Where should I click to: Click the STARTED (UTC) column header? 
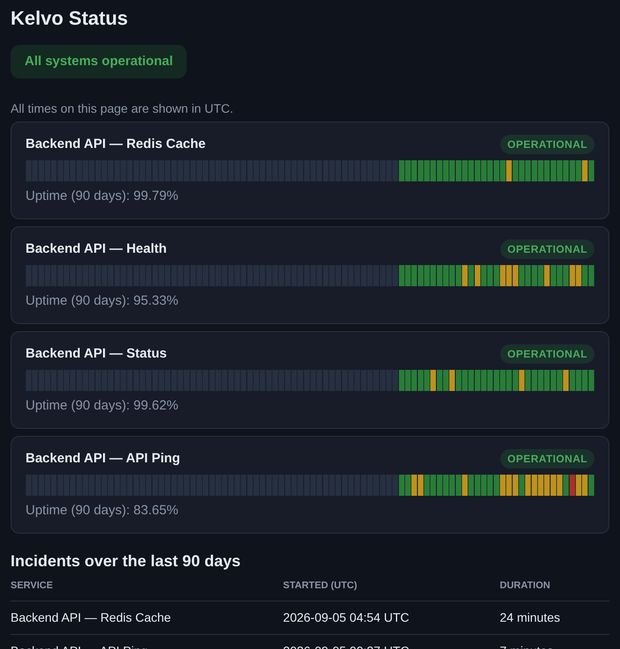tap(320, 585)
